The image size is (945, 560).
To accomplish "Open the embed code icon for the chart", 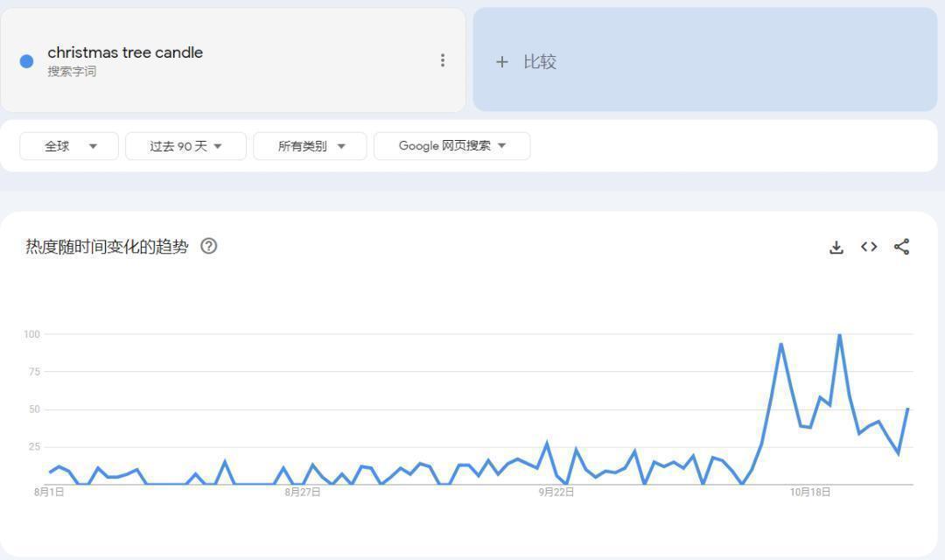I will pyautogui.click(x=869, y=247).
